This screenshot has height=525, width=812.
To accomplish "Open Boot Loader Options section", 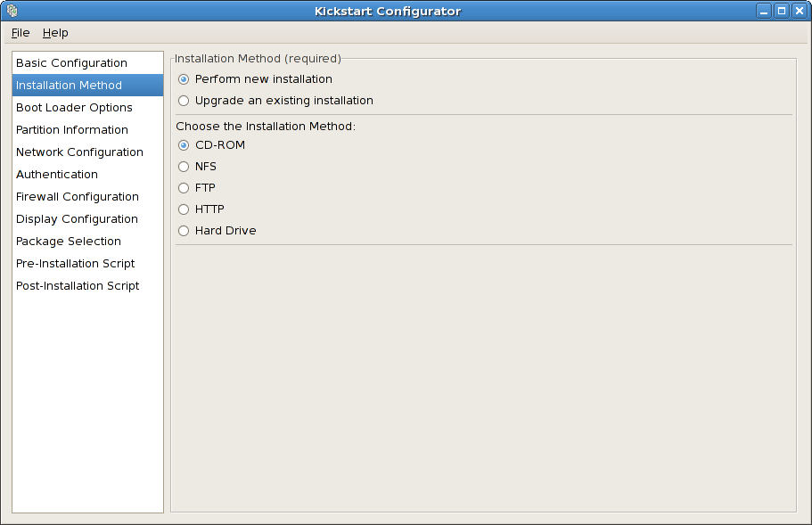I will click(74, 108).
